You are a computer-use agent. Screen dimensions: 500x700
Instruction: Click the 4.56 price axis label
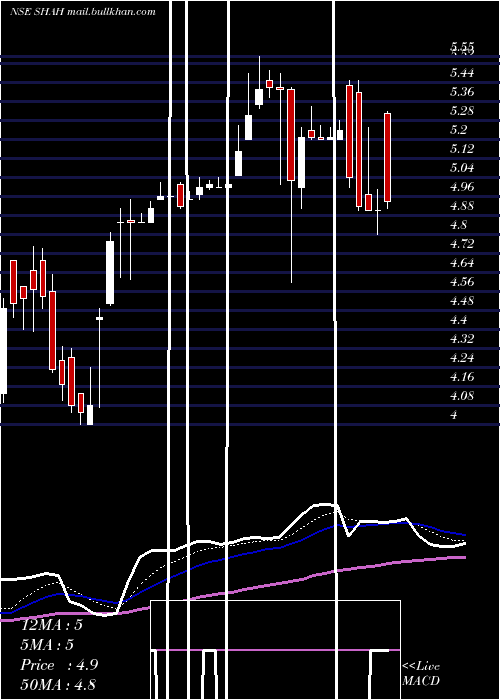tap(462, 282)
